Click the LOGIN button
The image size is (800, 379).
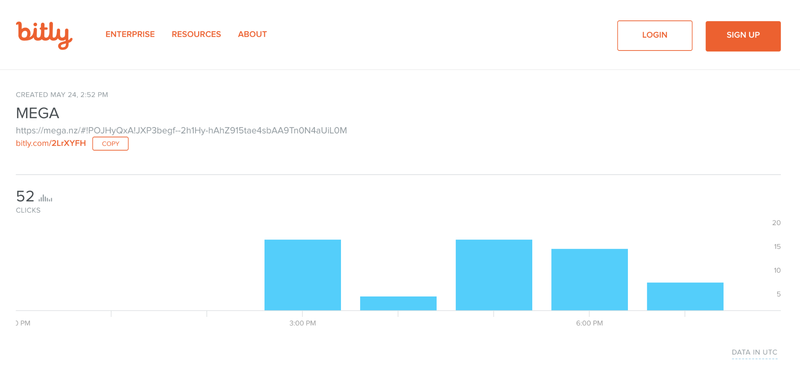(655, 35)
